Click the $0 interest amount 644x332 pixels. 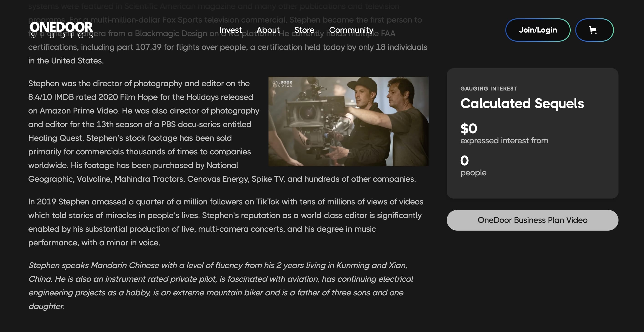pos(468,128)
